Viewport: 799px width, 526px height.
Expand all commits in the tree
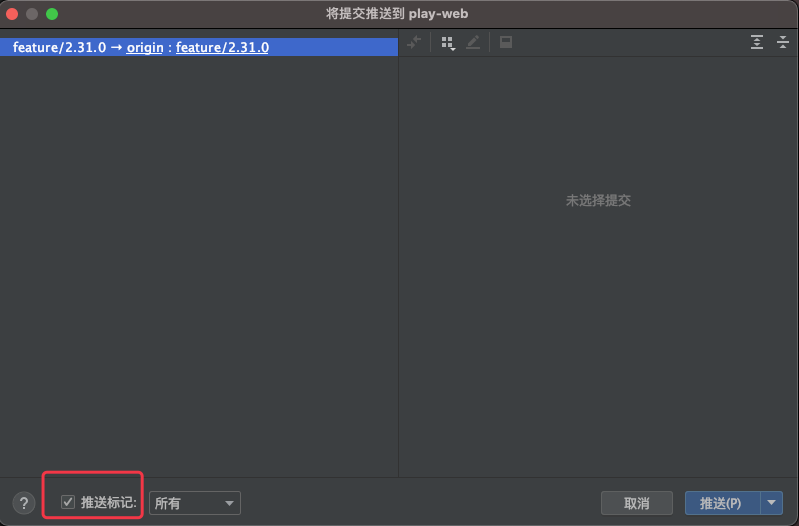(x=757, y=42)
